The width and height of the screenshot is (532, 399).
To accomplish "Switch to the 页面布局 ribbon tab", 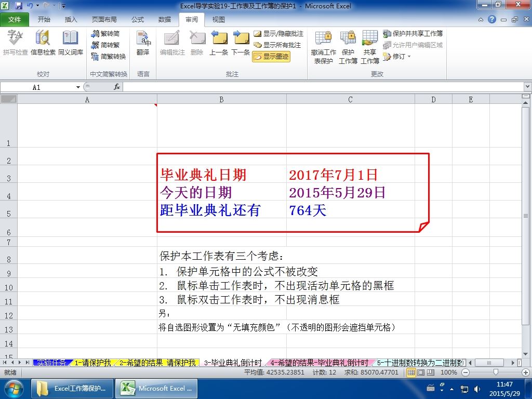I will (x=104, y=20).
